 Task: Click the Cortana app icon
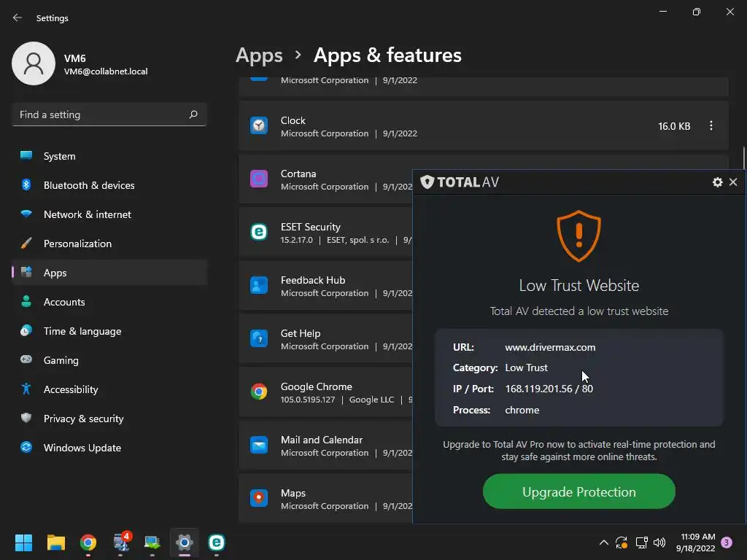click(259, 179)
